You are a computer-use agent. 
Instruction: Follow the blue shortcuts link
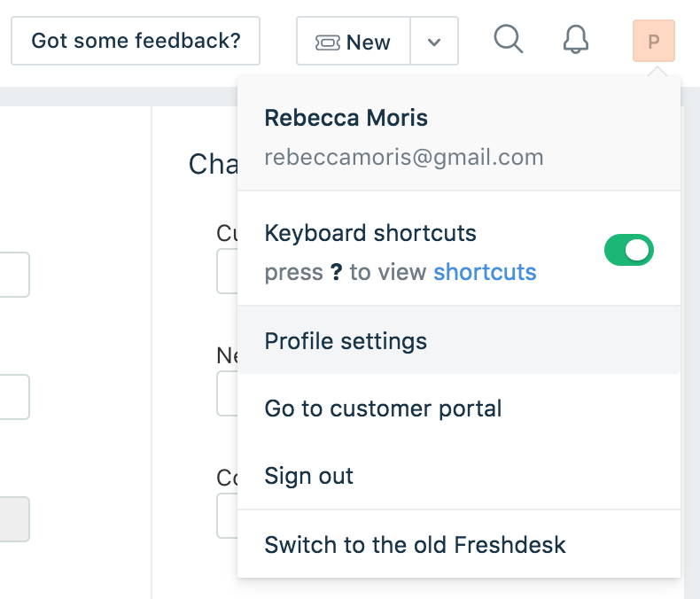point(485,272)
